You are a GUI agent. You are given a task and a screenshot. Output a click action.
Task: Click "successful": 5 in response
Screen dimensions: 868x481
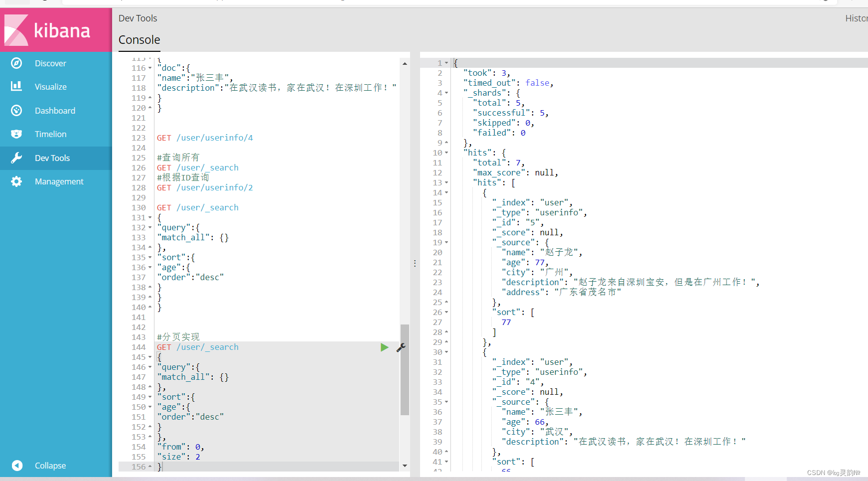coord(511,113)
